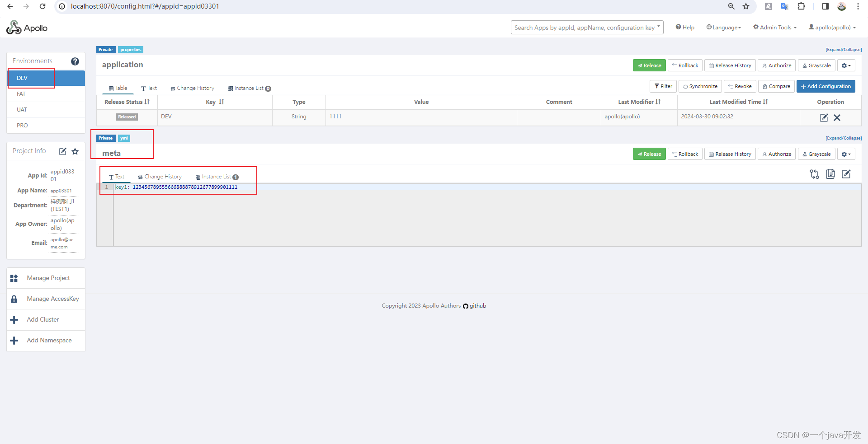This screenshot has width=868, height=444.
Task: Open translate page icon
Action: point(784,6)
